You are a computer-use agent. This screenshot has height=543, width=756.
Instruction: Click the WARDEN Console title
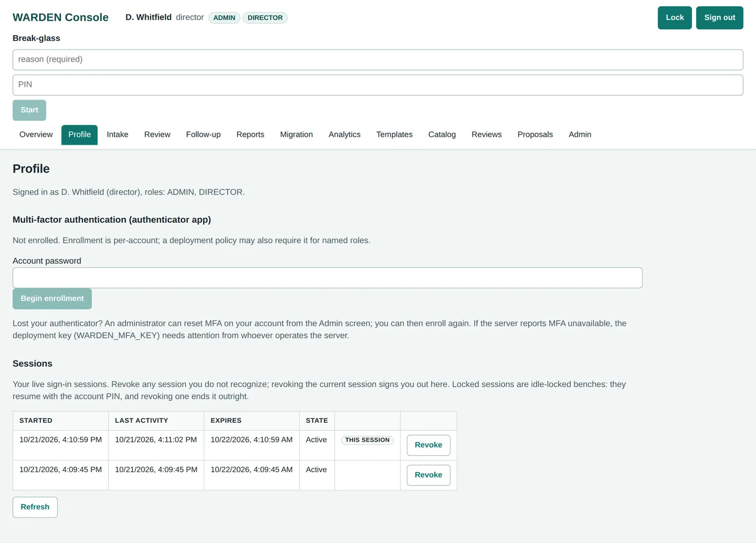(x=60, y=18)
